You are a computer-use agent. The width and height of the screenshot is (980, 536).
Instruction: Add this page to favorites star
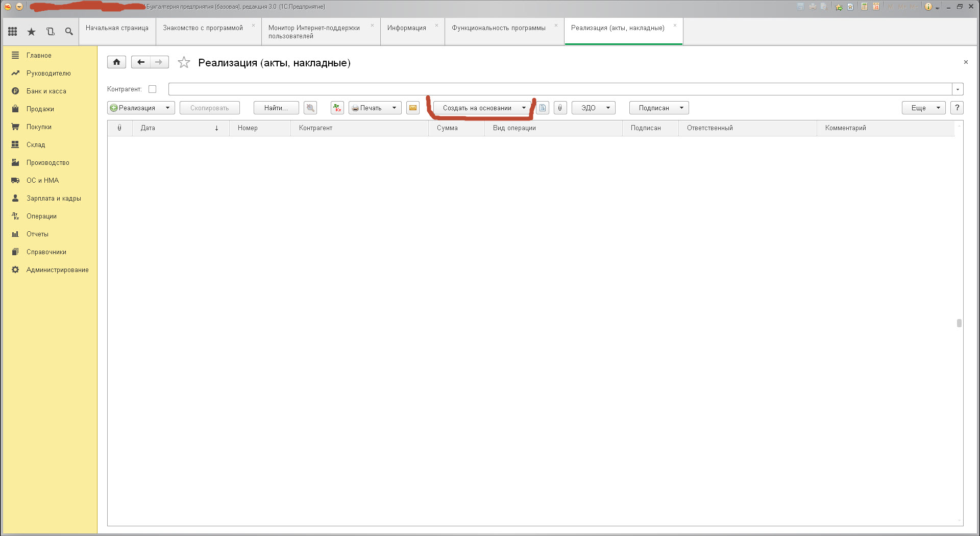tap(184, 63)
